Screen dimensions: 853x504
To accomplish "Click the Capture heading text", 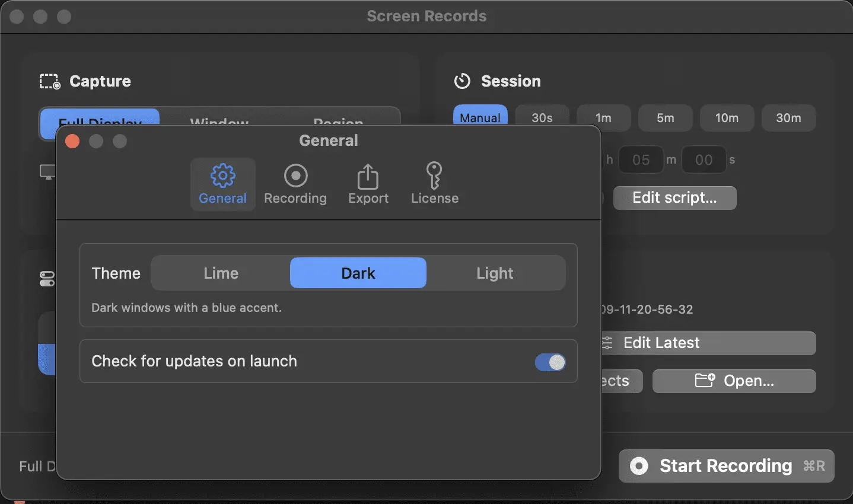I will click(x=100, y=81).
